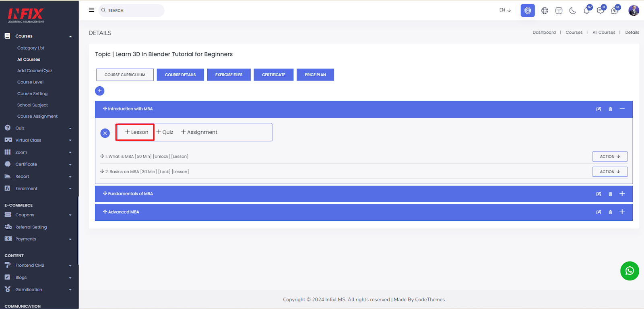The width and height of the screenshot is (644, 309).
Task: Toggle dark mode moon icon
Action: (573, 10)
